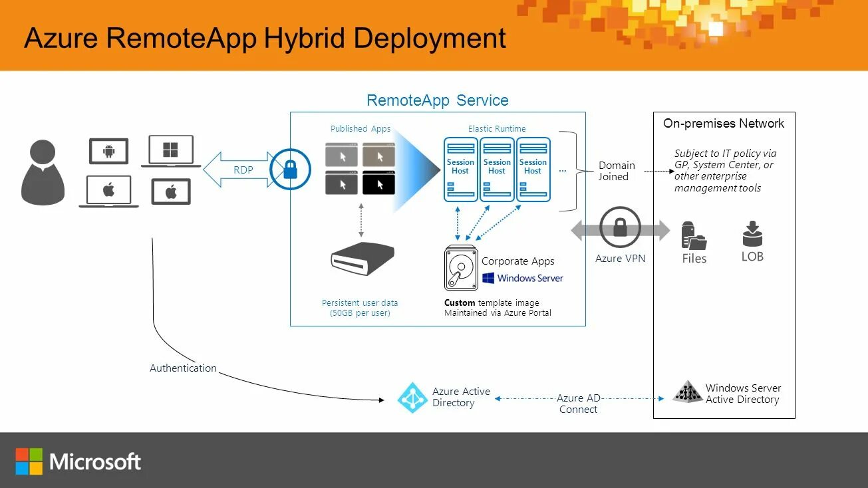Viewport: 868px width, 488px height.
Task: Select the black bottom-right published app tile
Action: pyautogui.click(x=378, y=183)
